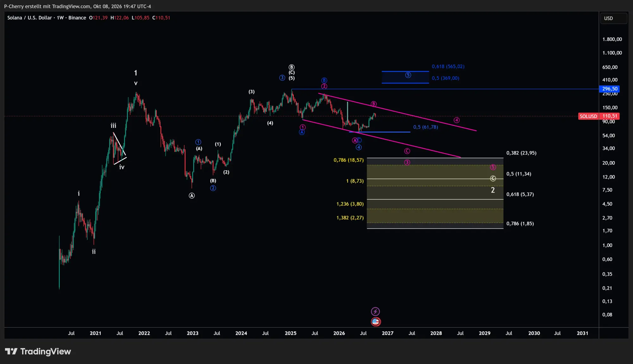This screenshot has width=633, height=364.
Task: Click the TradingView logo
Action: click(x=38, y=351)
